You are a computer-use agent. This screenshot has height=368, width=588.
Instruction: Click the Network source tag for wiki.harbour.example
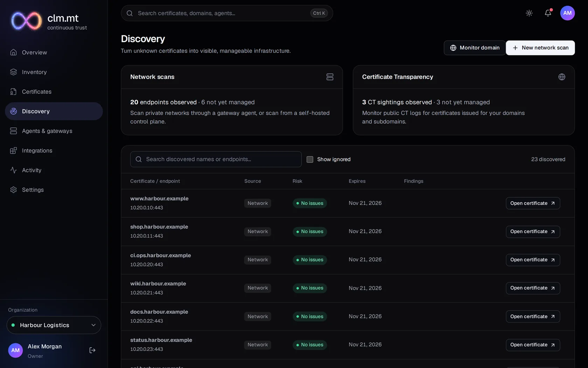pos(258,288)
